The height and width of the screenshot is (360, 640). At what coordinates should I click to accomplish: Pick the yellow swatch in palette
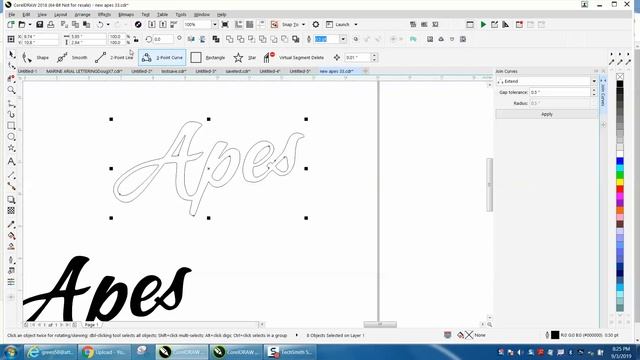pyautogui.click(x=620, y=182)
